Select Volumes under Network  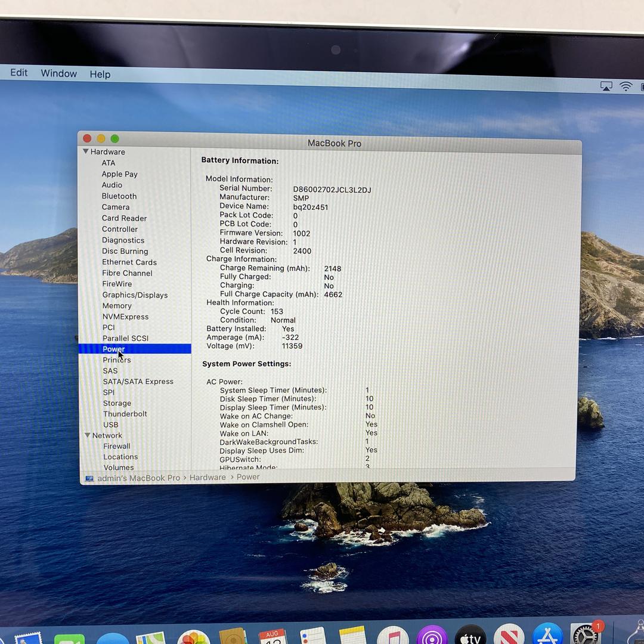click(118, 467)
